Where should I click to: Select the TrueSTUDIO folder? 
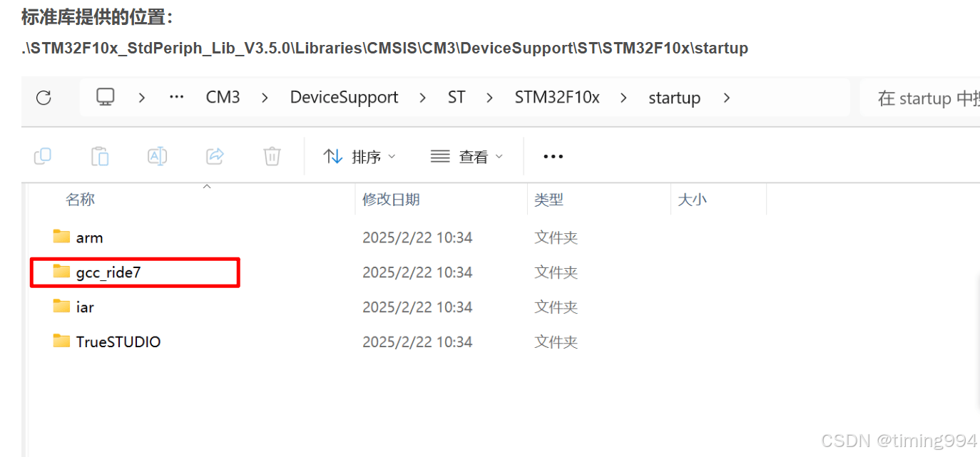tap(118, 342)
